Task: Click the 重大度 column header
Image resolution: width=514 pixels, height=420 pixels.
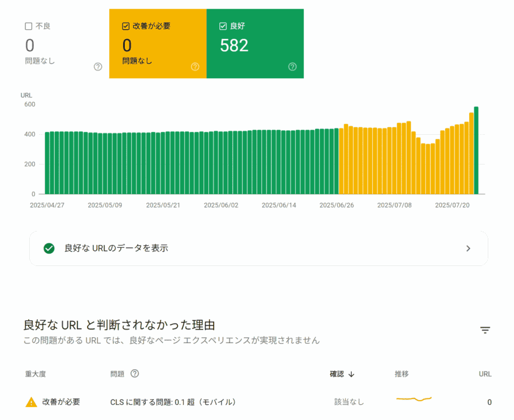Action: tap(36, 374)
